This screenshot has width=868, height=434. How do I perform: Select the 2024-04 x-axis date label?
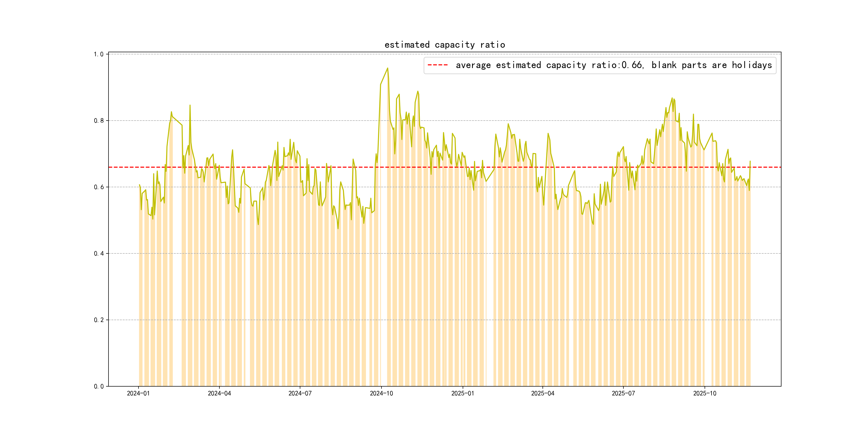tap(219, 393)
